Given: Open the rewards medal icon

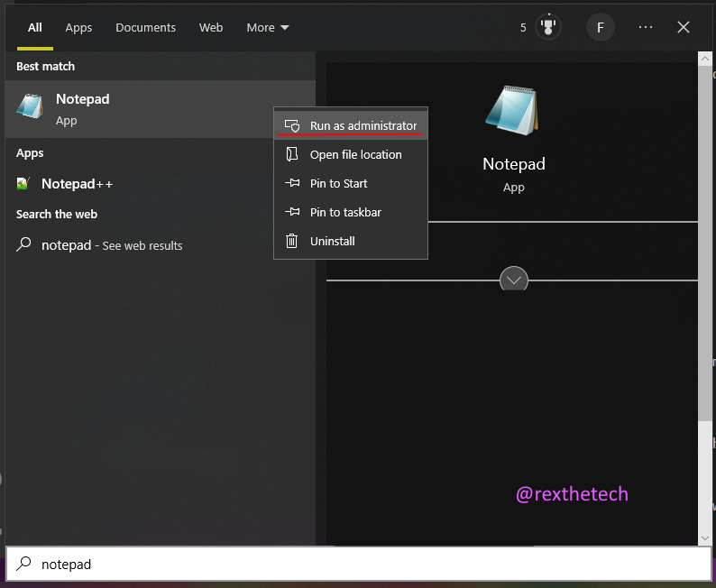Looking at the screenshot, I should point(548,27).
